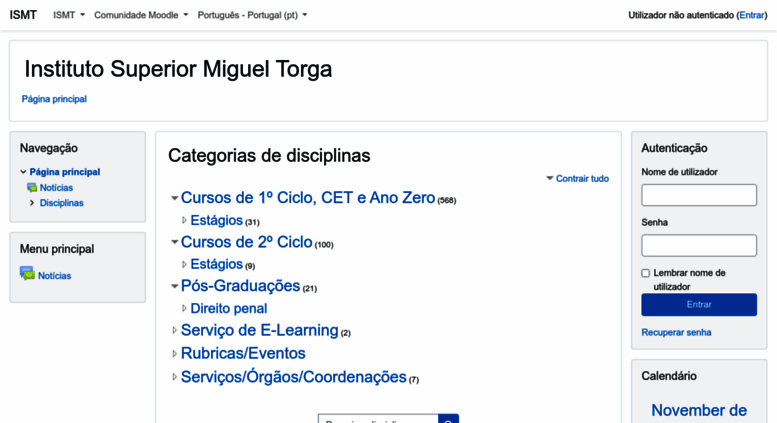Expand the Rubricas/Eventos category arrow
The width and height of the screenshot is (777, 423).
click(174, 354)
